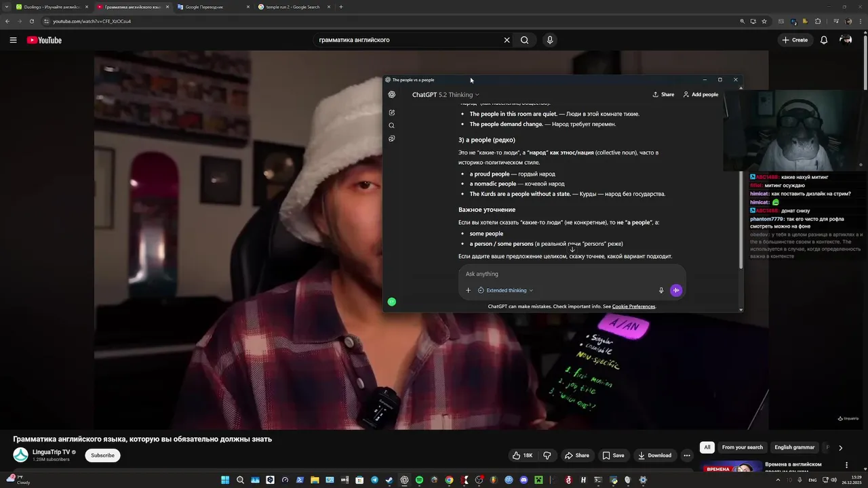Open options for the Времена в английском video
This screenshot has width=868, height=488.
pyautogui.click(x=846, y=465)
